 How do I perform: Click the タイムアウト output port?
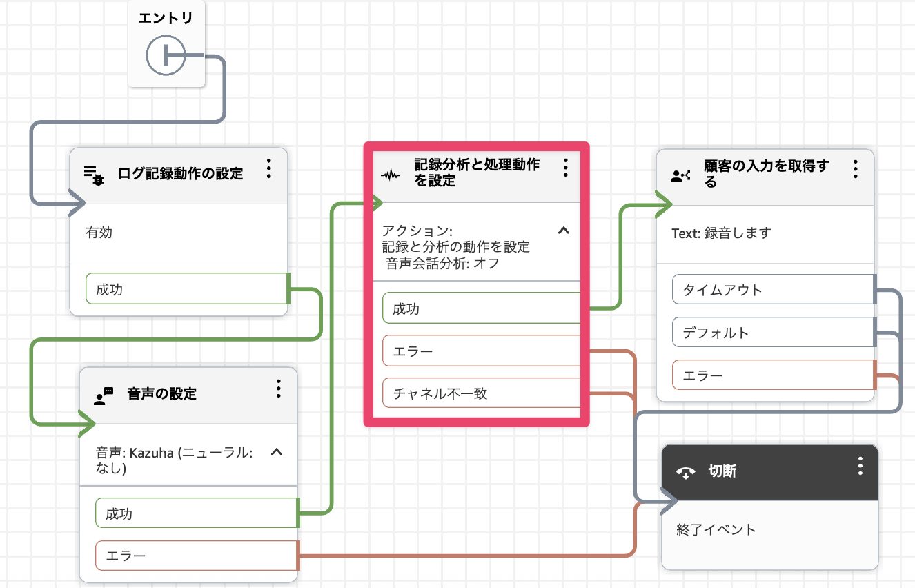pos(772,289)
